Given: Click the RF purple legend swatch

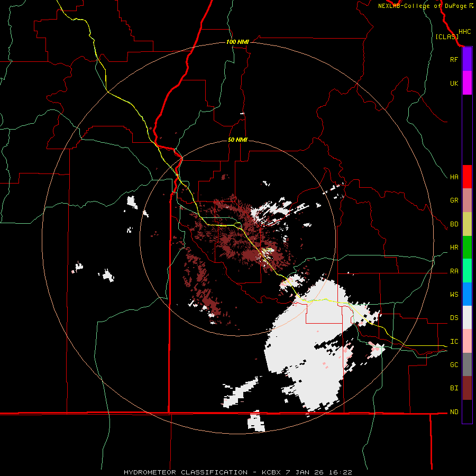Looking at the screenshot, I should [467, 59].
